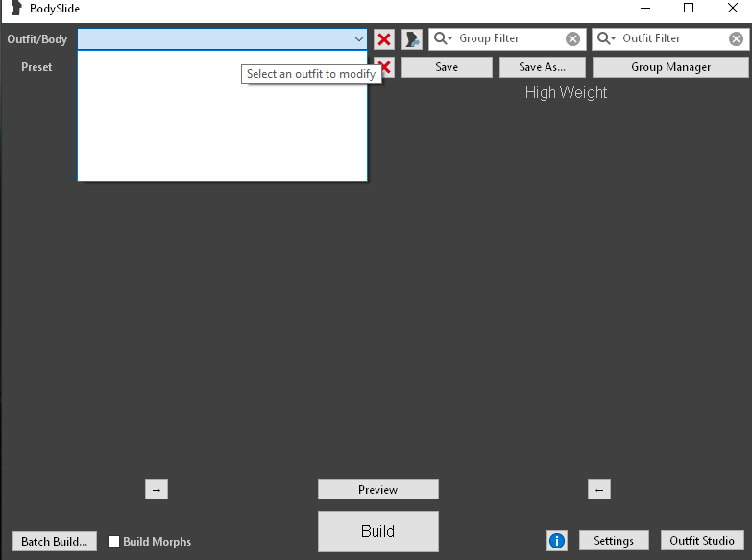This screenshot has height=560, width=752.
Task: Delete the preset using the red X
Action: point(386,67)
